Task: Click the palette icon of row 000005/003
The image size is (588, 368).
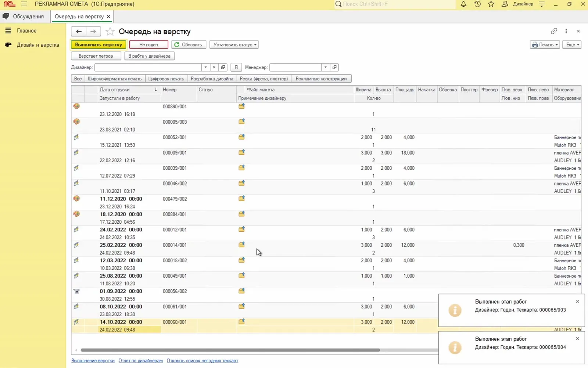Action: click(x=76, y=122)
